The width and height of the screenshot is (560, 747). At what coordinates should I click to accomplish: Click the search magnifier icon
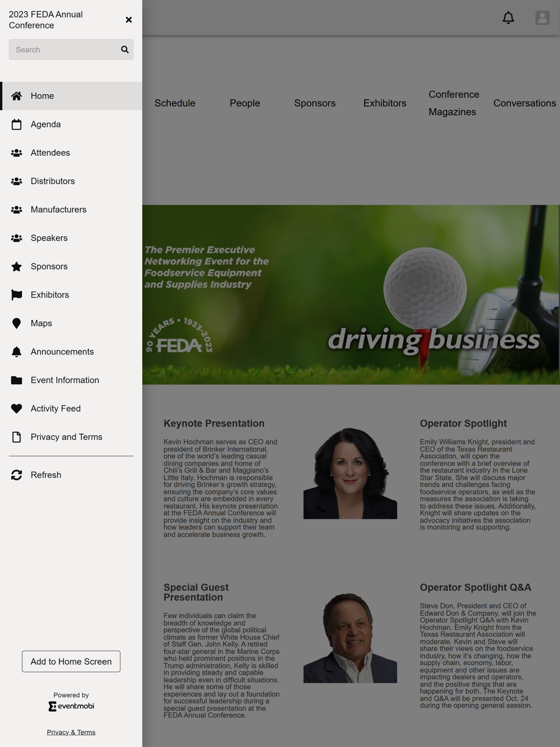125,50
